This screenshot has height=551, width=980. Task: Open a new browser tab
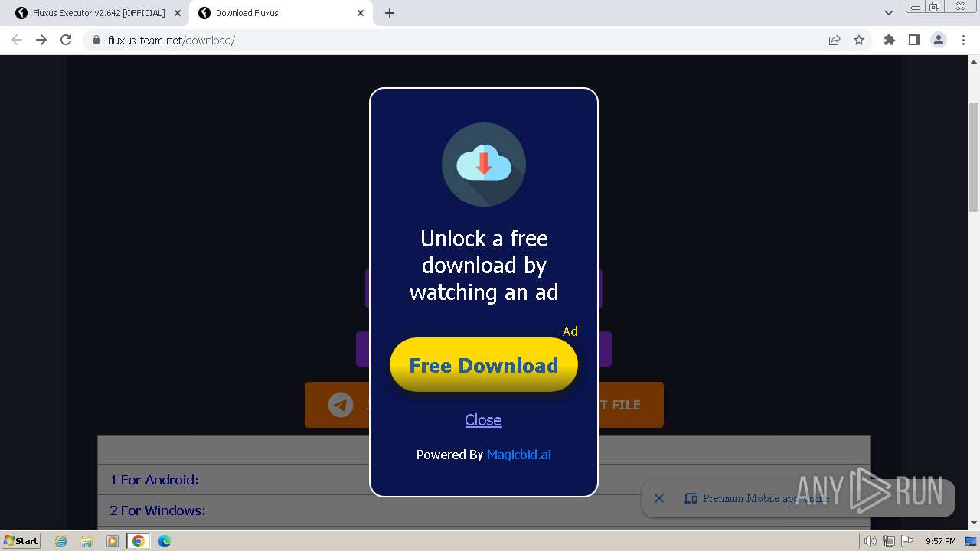390,13
